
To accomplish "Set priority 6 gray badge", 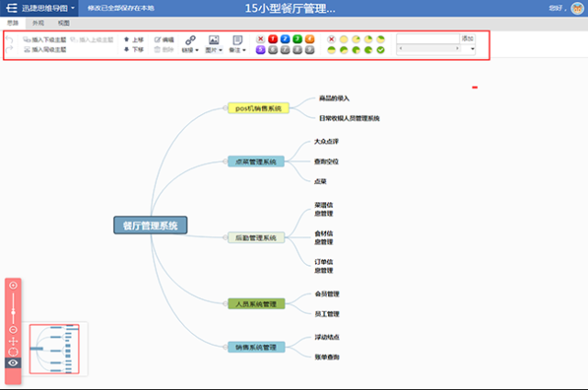I will (x=273, y=50).
